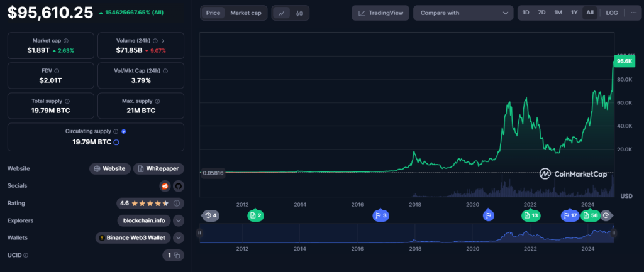Select the All time range
Image resolution: width=644 pixels, height=272 pixels.
point(590,13)
